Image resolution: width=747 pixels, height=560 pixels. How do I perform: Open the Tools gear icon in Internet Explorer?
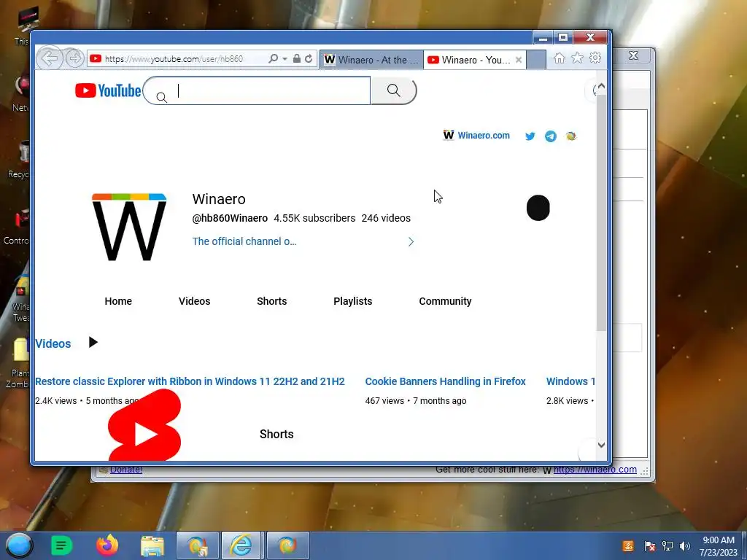coord(595,58)
